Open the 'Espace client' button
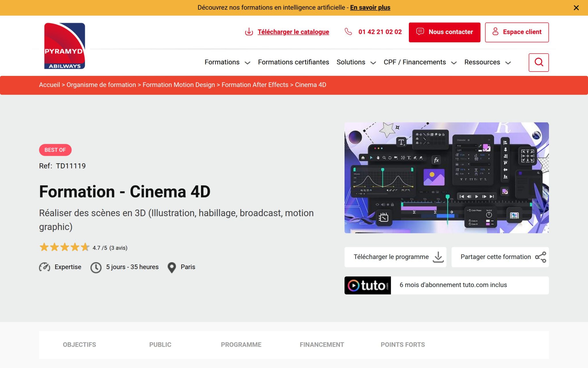This screenshot has height=368, width=588. [x=517, y=32]
